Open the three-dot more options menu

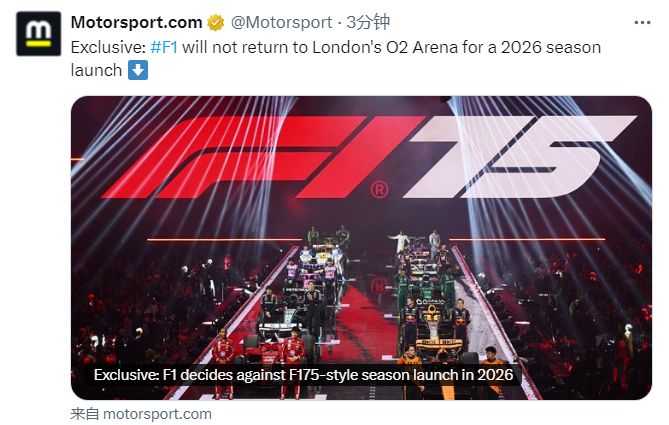click(642, 23)
